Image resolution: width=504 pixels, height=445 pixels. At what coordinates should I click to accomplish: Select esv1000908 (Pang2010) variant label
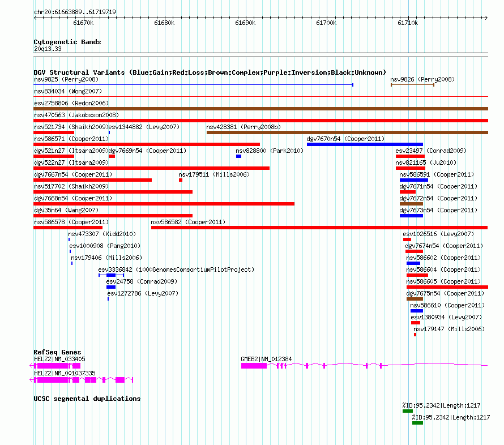click(105, 246)
